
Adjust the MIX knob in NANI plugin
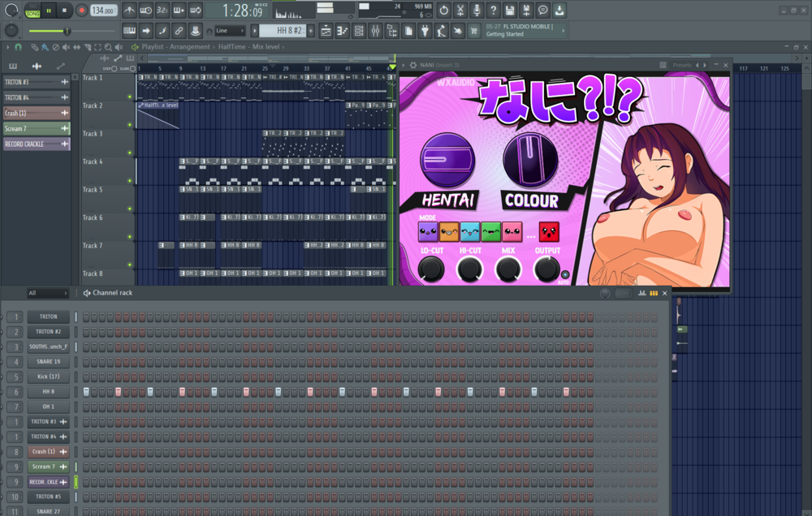tap(508, 269)
